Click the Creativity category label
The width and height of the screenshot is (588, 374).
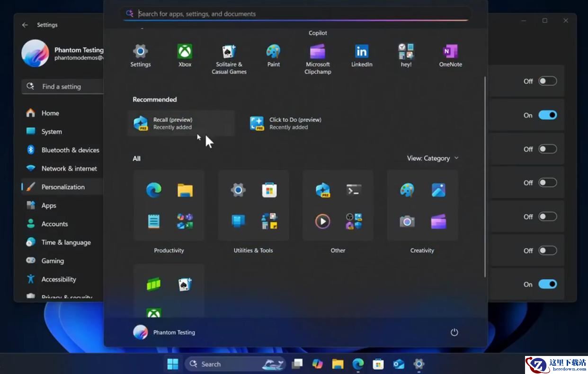pos(422,250)
